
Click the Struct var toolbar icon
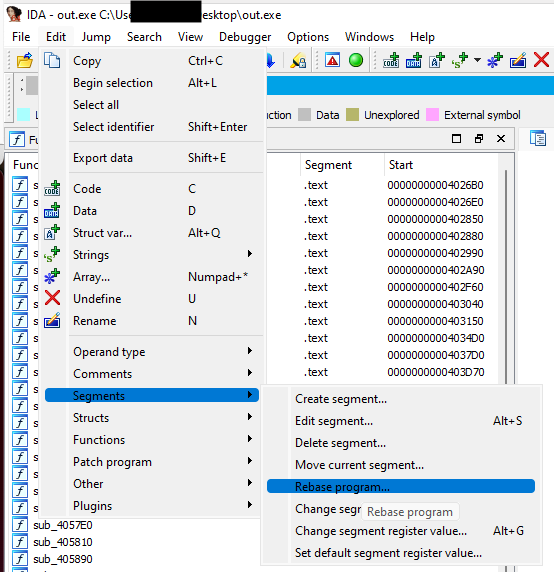click(x=437, y=60)
